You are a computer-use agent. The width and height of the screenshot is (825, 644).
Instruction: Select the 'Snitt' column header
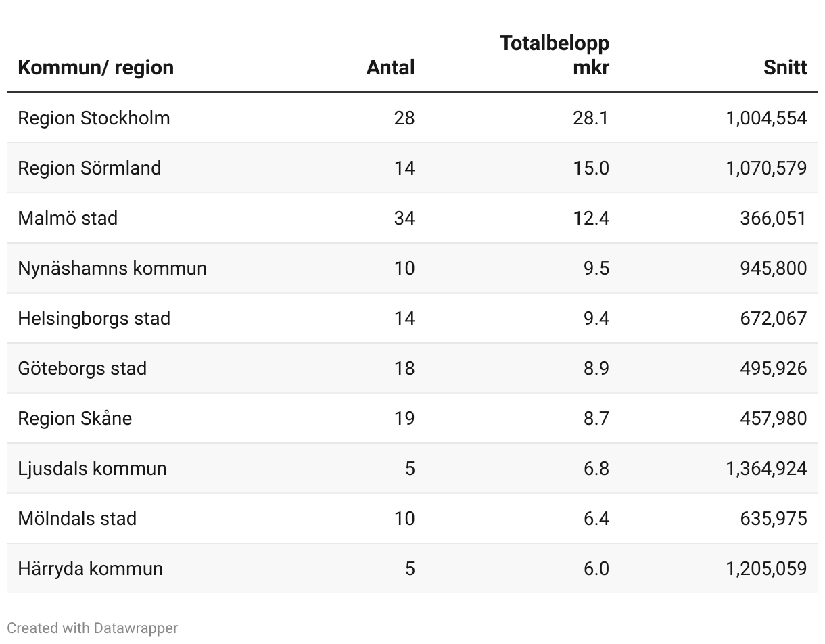click(x=785, y=68)
